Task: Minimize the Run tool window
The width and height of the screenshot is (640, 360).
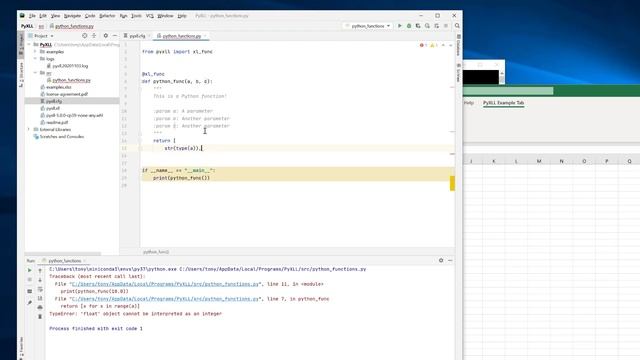Action: (450, 260)
